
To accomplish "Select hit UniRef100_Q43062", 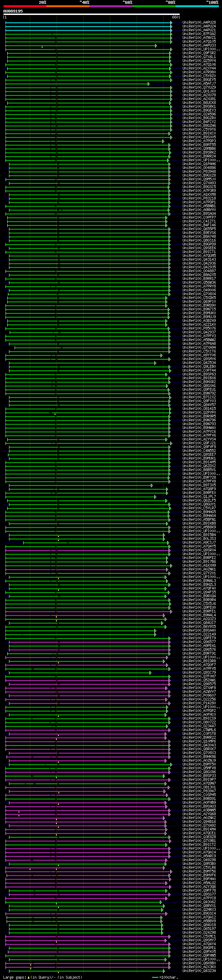I will tap(199, 902).
